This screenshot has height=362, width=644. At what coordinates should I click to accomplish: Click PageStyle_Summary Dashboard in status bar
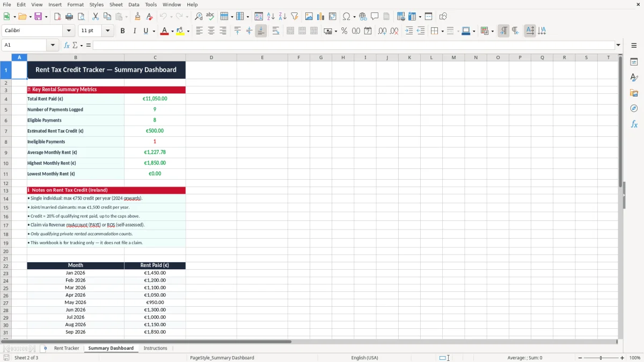pyautogui.click(x=222, y=358)
